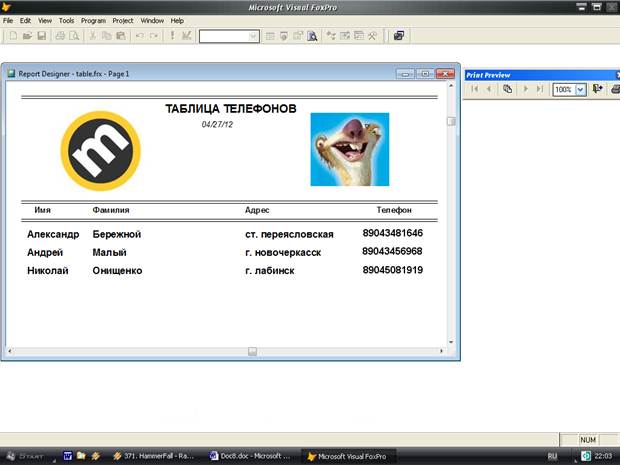Click the 'Фамилия' column header
The image size is (620, 465).
[111, 210]
